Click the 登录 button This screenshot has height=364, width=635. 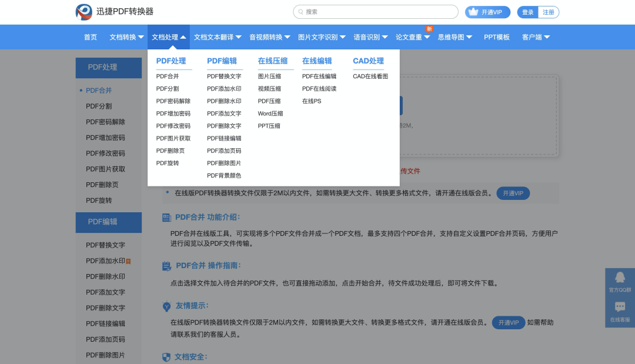[x=527, y=12]
